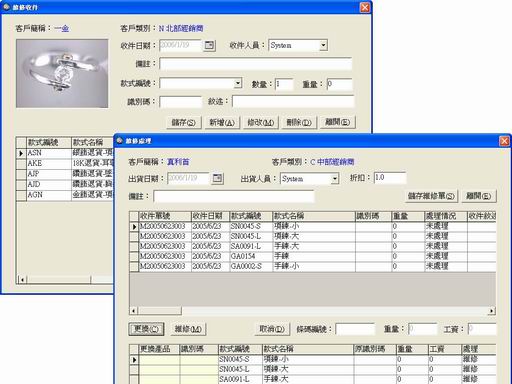Focus the 識別碼 field in back window
512x384 pixels.
(x=181, y=102)
